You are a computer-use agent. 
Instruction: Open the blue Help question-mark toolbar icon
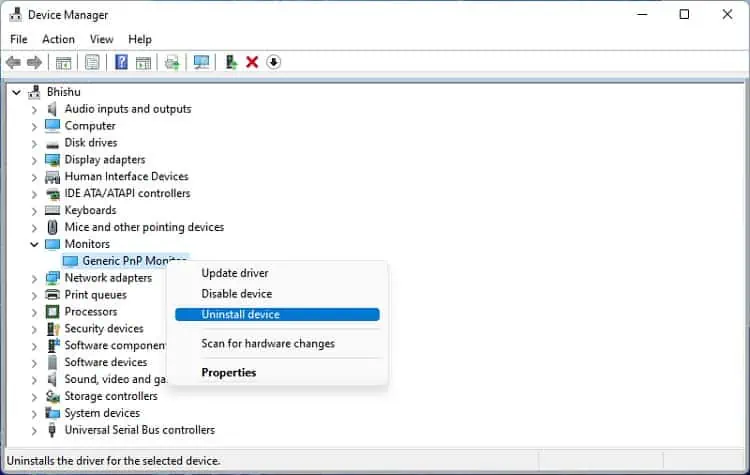(x=121, y=62)
